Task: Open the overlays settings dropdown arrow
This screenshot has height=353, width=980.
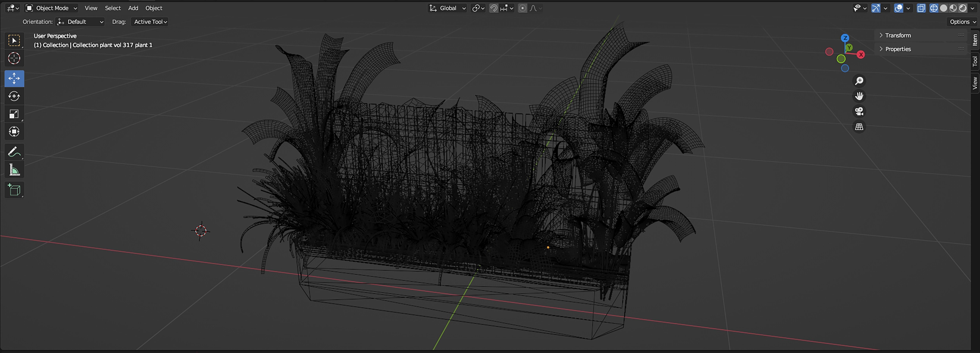Action: pos(908,8)
